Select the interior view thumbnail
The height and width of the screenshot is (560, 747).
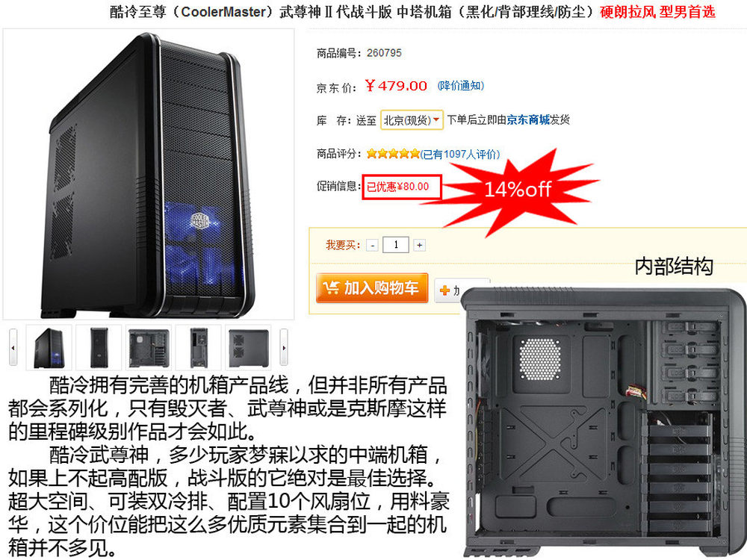pos(149,348)
